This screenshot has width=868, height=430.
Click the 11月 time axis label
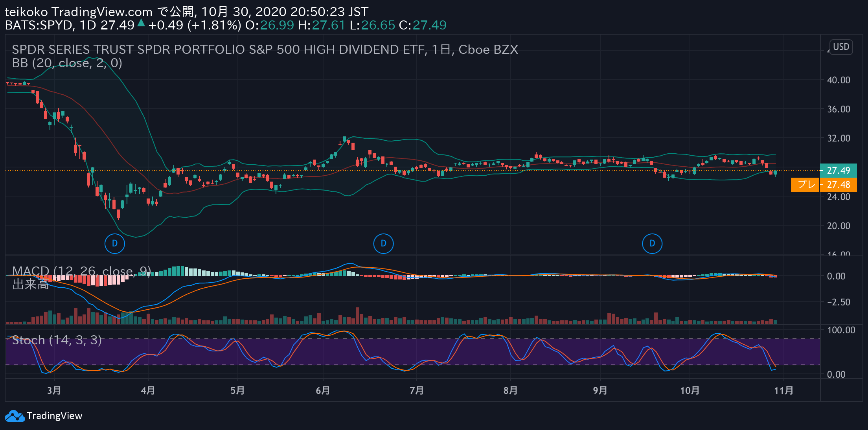click(x=784, y=390)
